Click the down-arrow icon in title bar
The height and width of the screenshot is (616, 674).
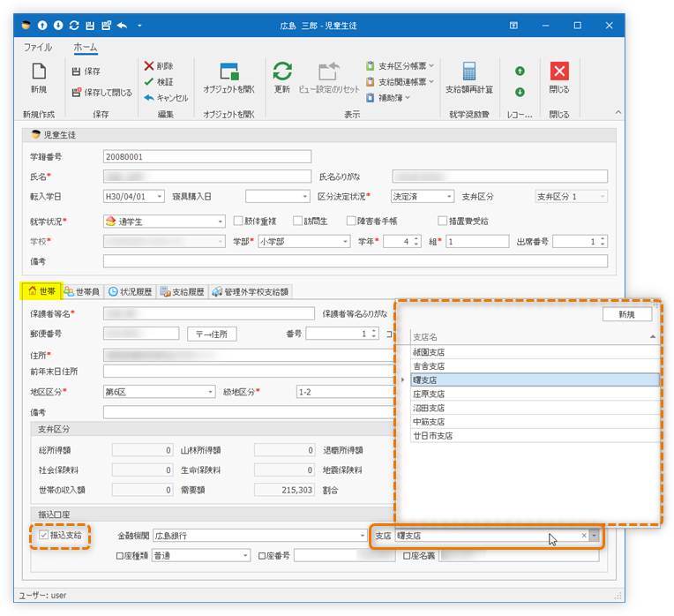pyautogui.click(x=58, y=26)
